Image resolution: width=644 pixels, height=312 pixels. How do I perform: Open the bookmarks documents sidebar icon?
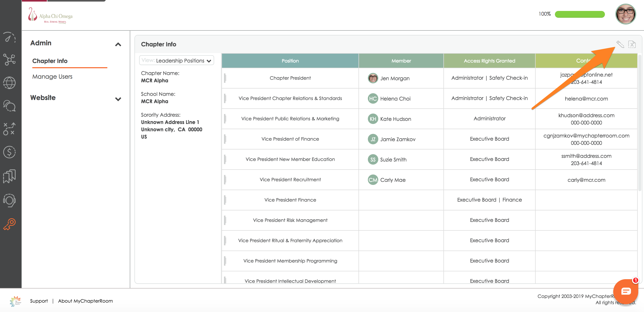click(x=9, y=176)
